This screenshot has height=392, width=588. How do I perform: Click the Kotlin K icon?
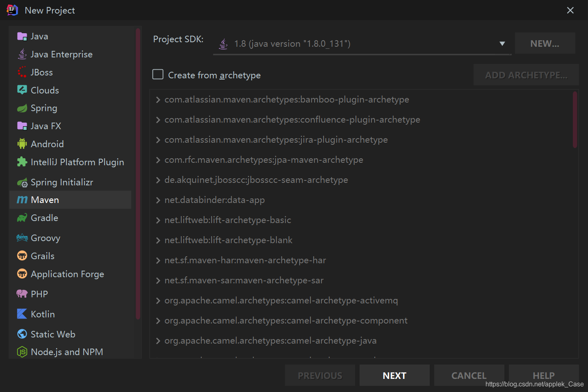[22, 314]
